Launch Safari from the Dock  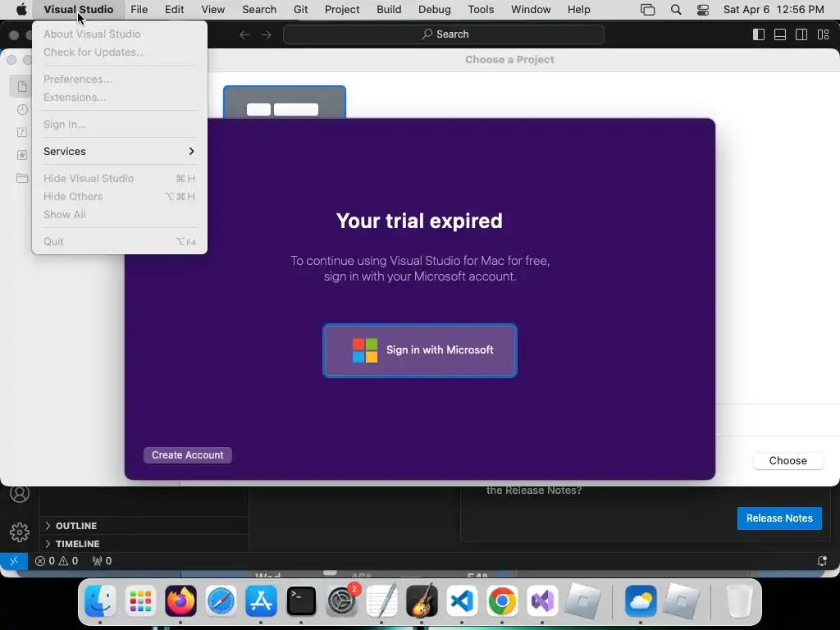(221, 600)
